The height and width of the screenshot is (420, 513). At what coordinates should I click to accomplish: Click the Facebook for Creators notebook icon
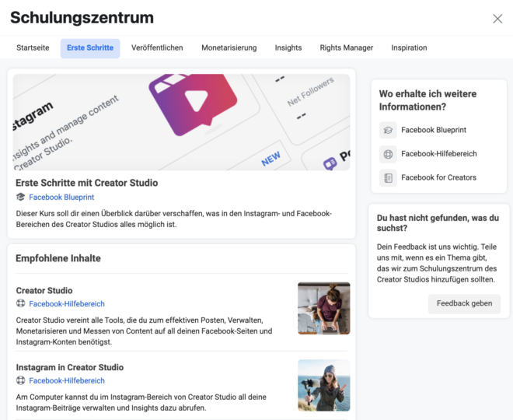coord(388,178)
